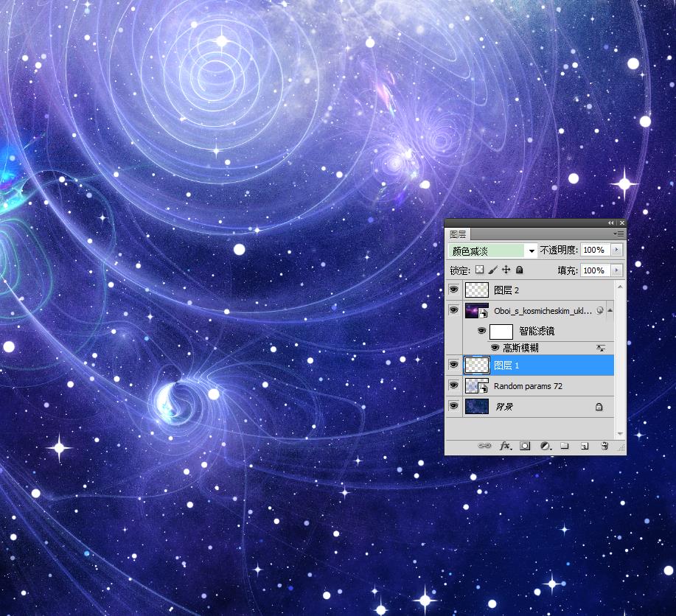
Task: Click the link layers icon
Action: [484, 446]
